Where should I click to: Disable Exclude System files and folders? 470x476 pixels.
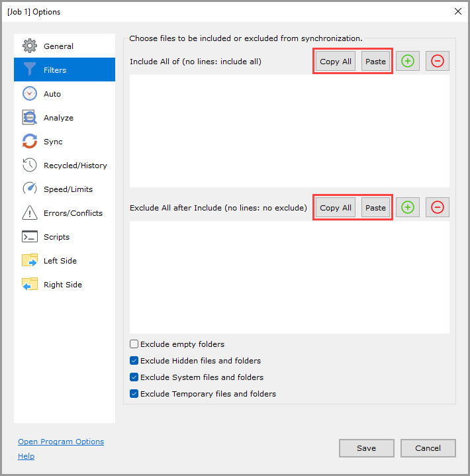click(134, 377)
